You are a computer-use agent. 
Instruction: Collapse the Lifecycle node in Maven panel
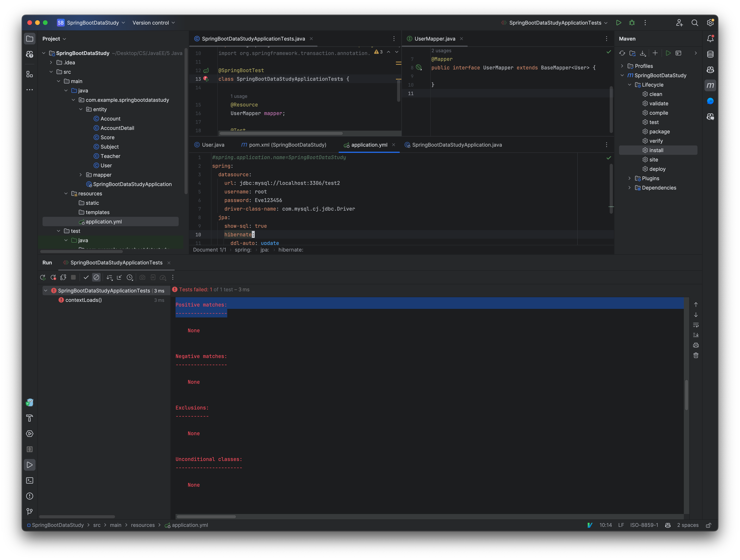[x=630, y=85]
